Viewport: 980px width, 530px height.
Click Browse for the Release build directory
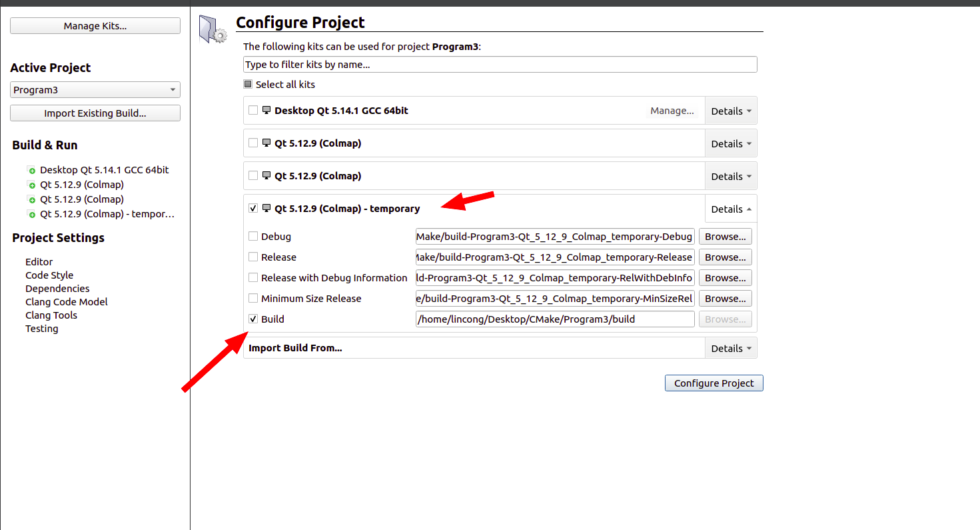[x=725, y=257]
